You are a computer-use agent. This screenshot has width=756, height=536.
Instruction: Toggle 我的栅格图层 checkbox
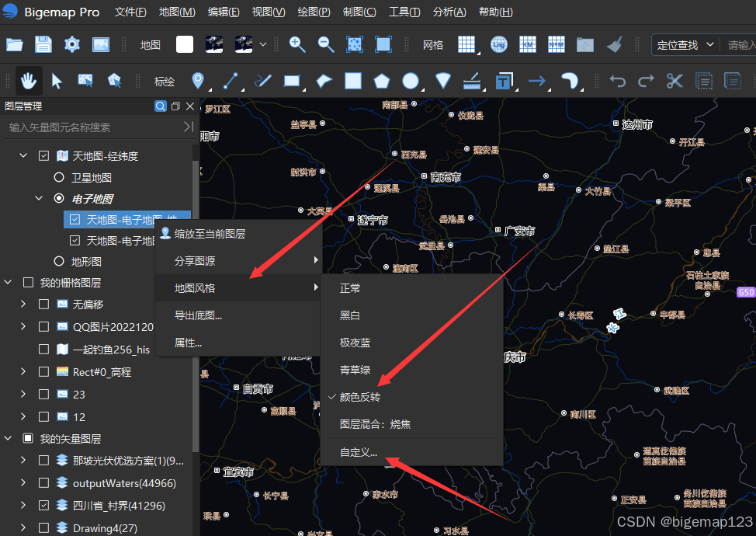28,282
